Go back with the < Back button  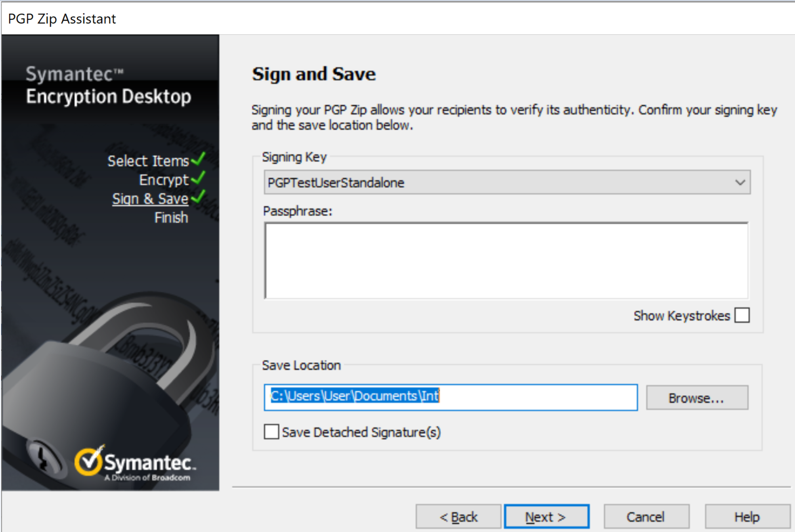click(458, 517)
